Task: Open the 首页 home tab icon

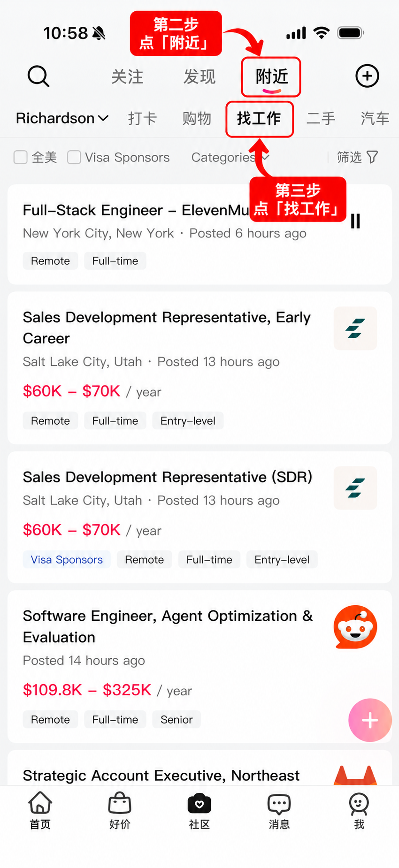Action: point(40,802)
